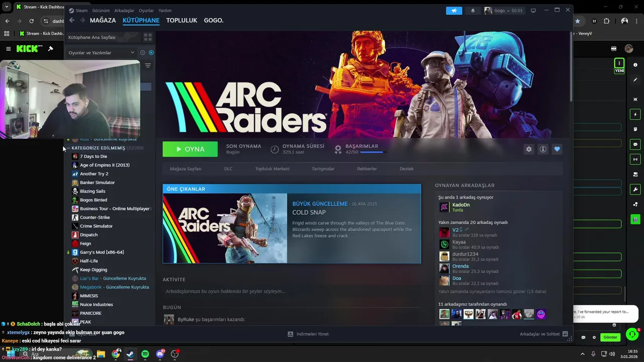Open Tartışmalar link
This screenshot has width=644, height=362.
(x=323, y=169)
